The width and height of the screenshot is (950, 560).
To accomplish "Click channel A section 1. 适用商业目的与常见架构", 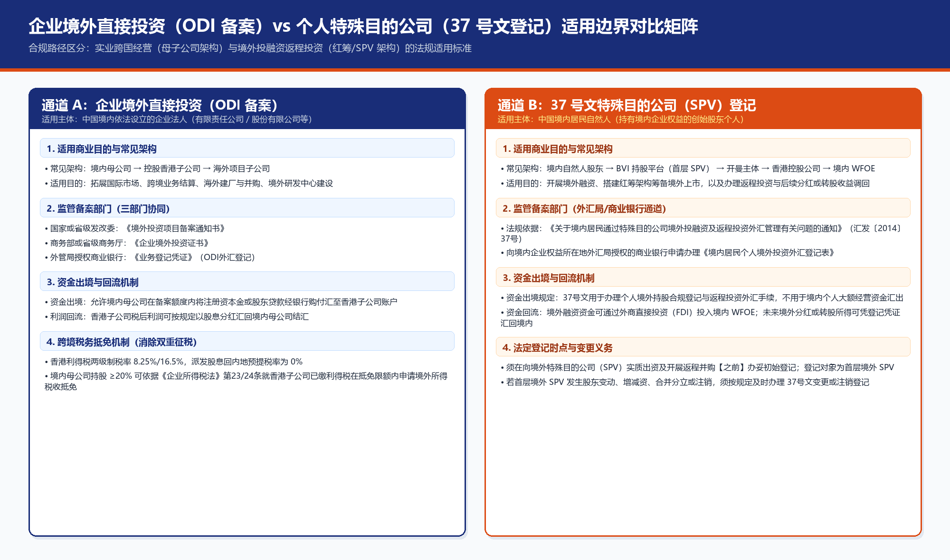I will (x=247, y=148).
